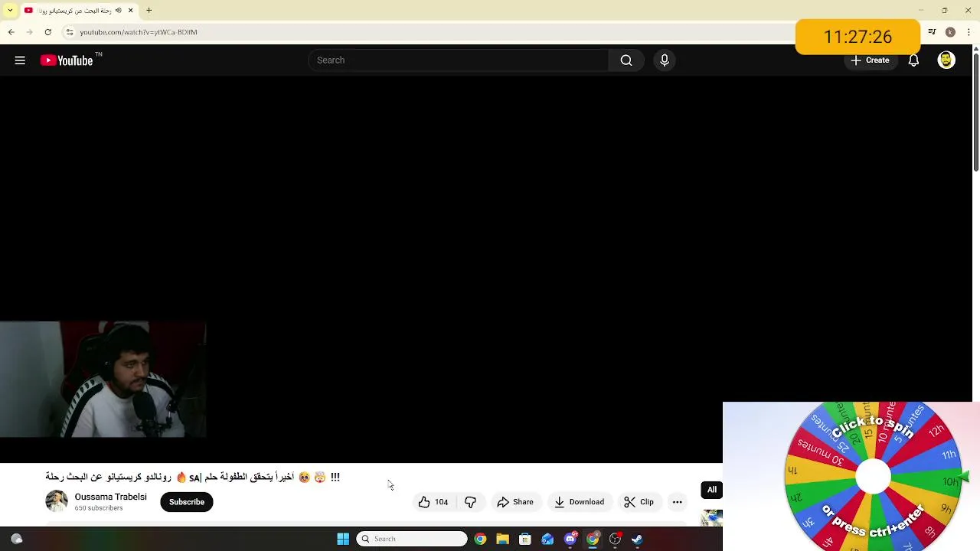Submit search with magnifier button
980x551 pixels.
[626, 60]
